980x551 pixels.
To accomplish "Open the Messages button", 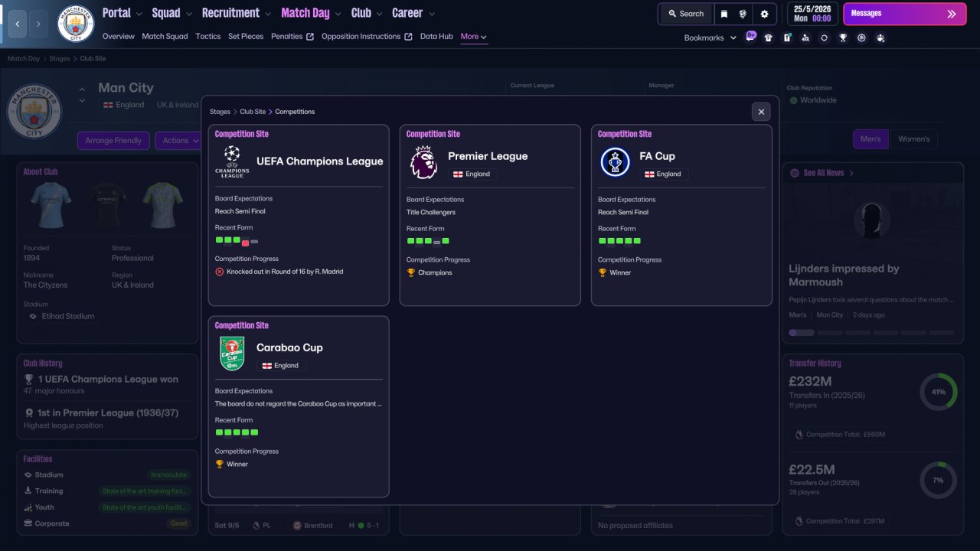I will (904, 14).
